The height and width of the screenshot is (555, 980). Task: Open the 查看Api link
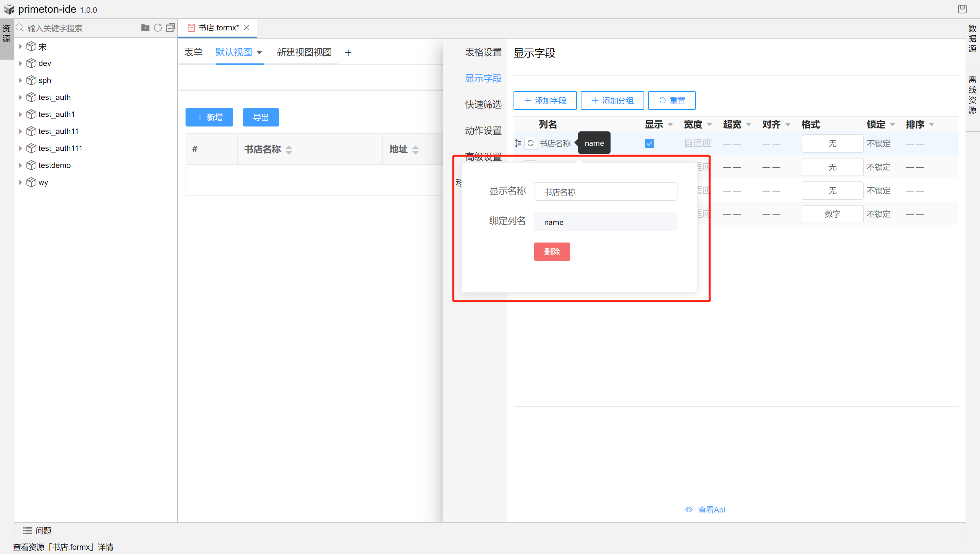[x=711, y=510]
